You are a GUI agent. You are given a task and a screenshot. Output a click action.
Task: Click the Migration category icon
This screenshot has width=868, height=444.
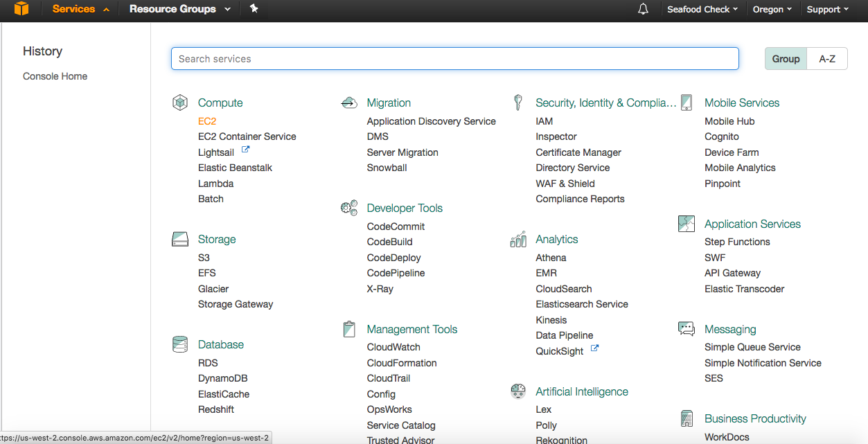[x=349, y=103]
